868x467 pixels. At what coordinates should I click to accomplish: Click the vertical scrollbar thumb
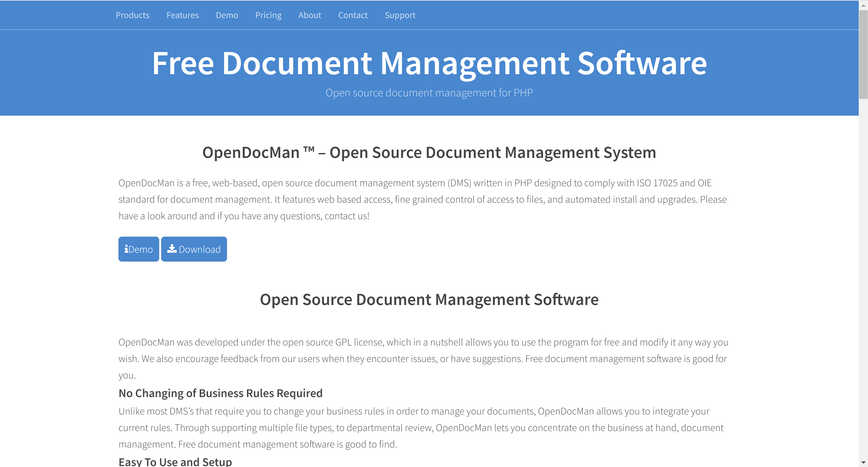[863, 54]
